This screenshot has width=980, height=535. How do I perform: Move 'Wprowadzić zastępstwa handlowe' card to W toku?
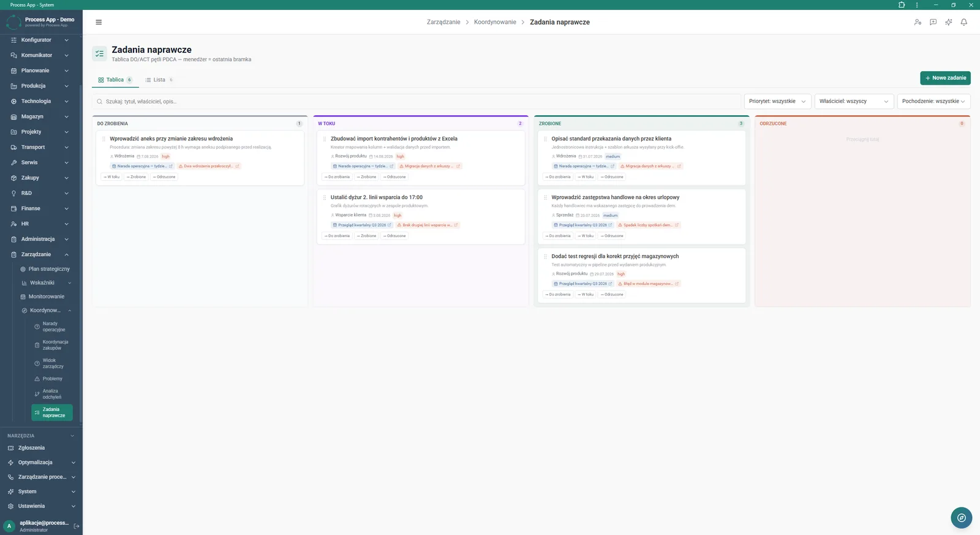(x=586, y=236)
